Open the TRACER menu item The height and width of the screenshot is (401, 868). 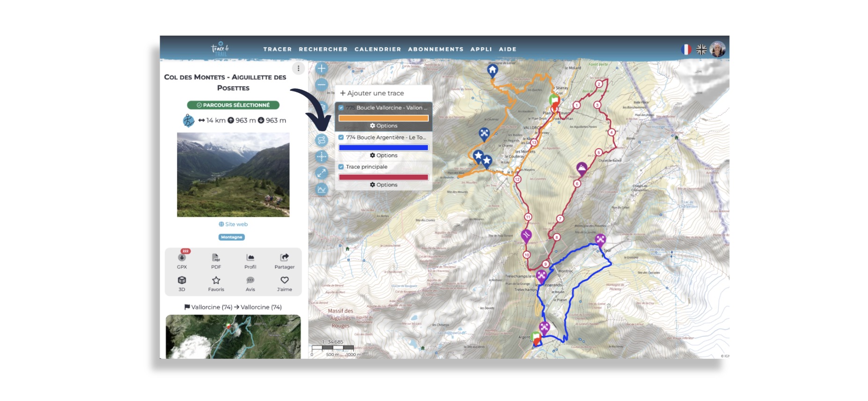[x=277, y=49]
